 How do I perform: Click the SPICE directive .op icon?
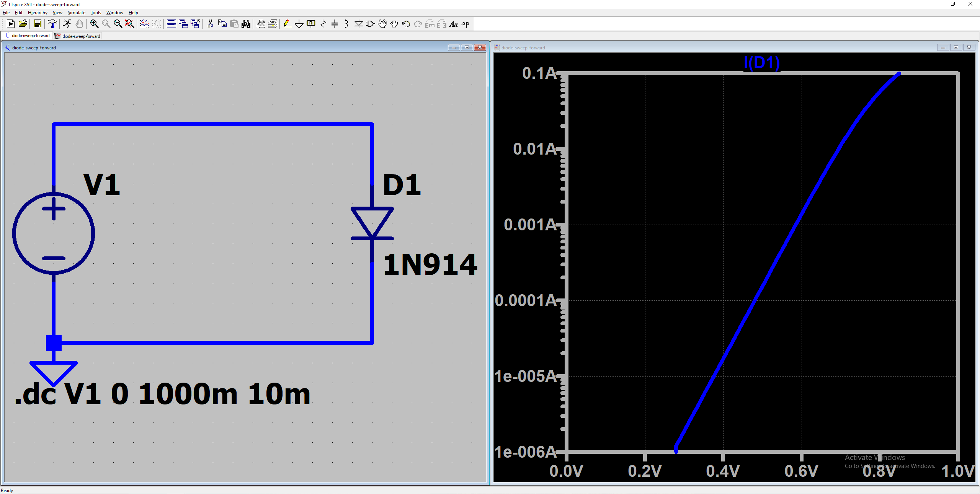[x=465, y=24]
